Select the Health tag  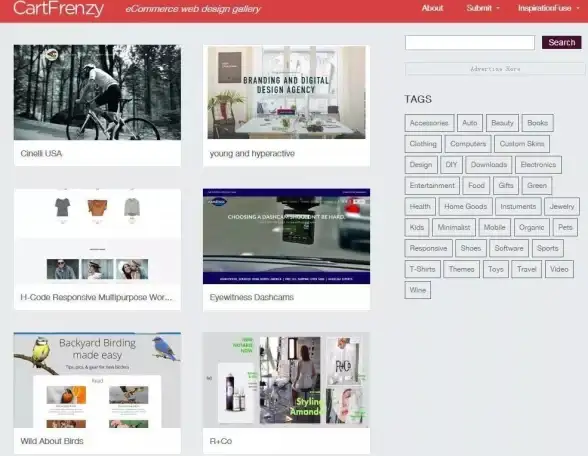pyautogui.click(x=420, y=207)
